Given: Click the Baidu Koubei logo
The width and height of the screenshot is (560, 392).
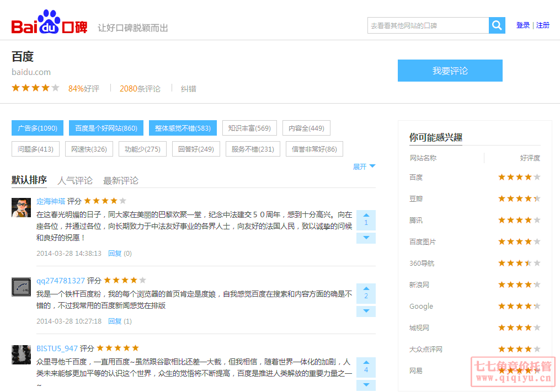Looking at the screenshot, I should pos(49,22).
